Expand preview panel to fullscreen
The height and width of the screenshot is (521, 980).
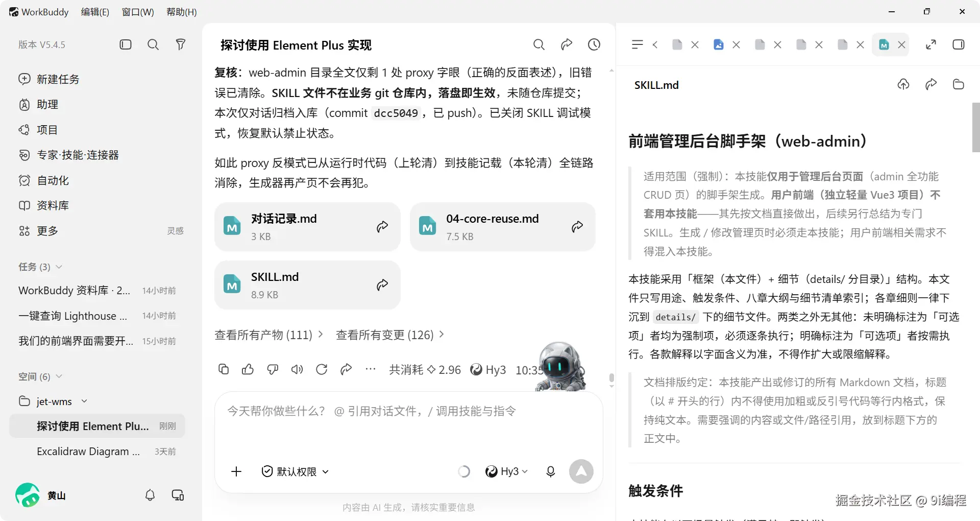(x=931, y=44)
